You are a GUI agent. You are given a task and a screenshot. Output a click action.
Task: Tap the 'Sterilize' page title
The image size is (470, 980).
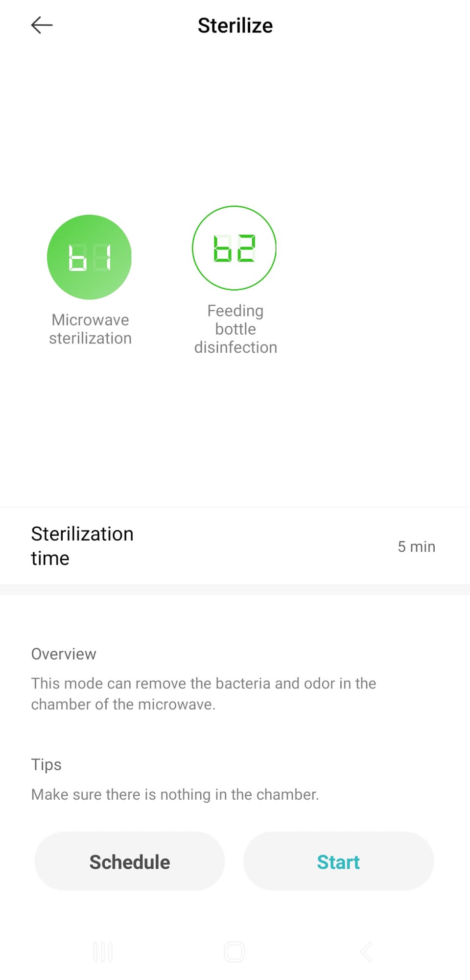click(x=235, y=25)
